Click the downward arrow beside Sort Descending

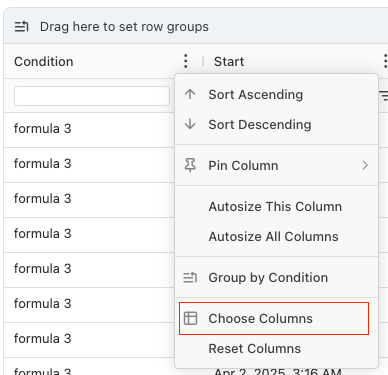[x=190, y=124]
